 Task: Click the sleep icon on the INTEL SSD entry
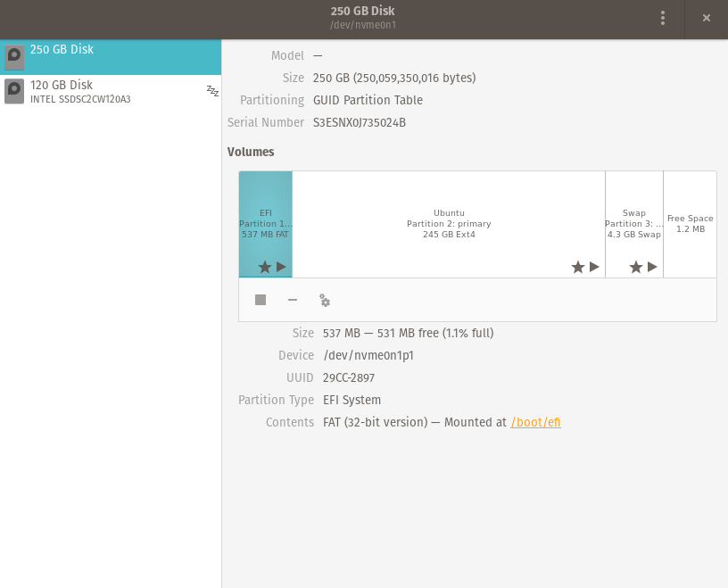pos(212,91)
